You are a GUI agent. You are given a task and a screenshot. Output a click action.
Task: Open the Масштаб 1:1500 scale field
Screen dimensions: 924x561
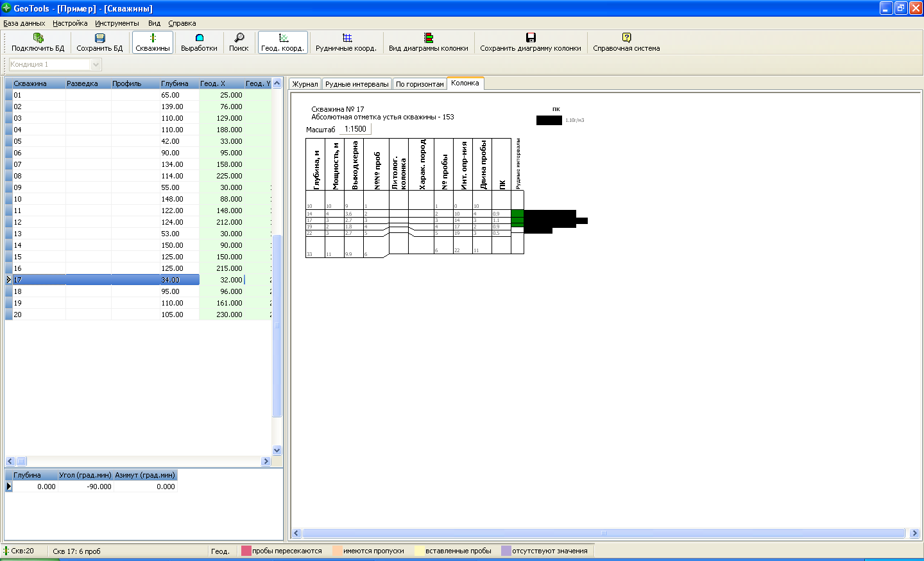coord(355,129)
